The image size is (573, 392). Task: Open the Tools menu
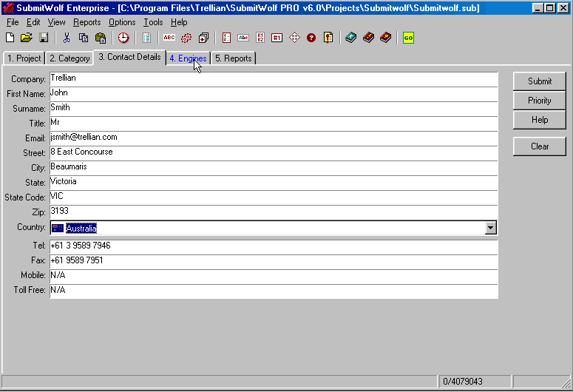153,22
